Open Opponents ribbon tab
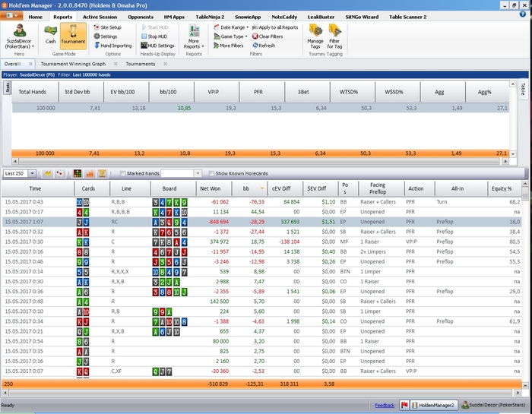The width and height of the screenshot is (532, 414). click(141, 17)
